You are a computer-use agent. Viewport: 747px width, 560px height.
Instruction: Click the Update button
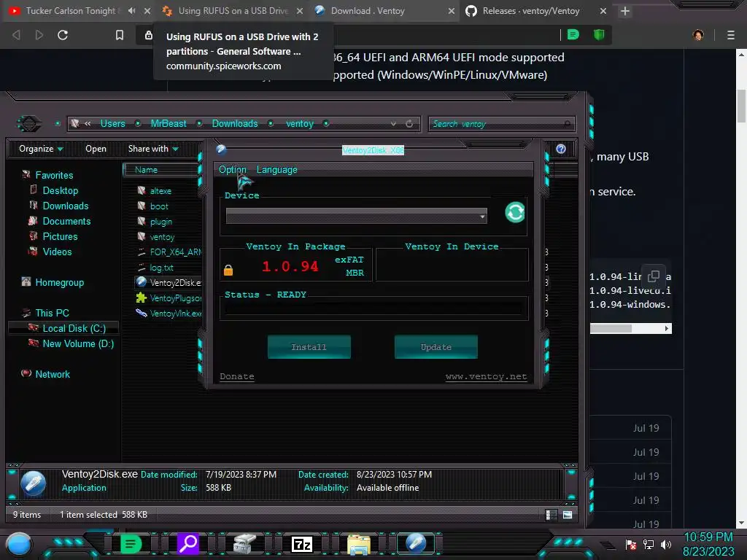436,347
